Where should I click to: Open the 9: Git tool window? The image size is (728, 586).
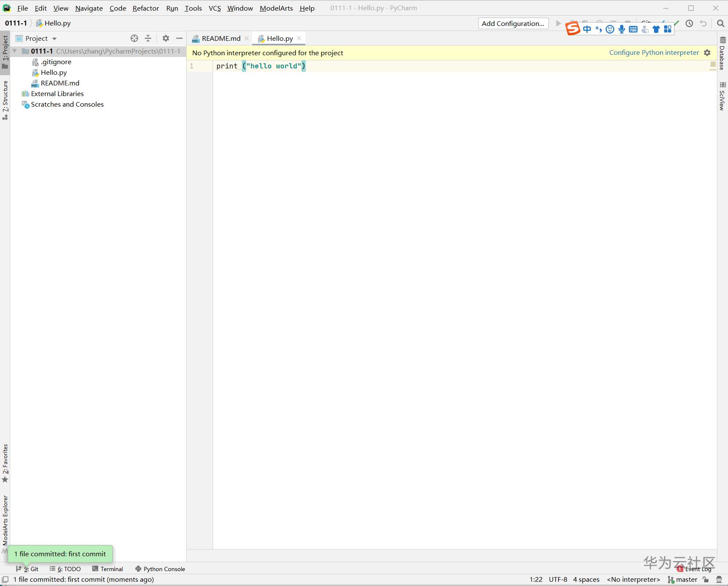(x=27, y=569)
